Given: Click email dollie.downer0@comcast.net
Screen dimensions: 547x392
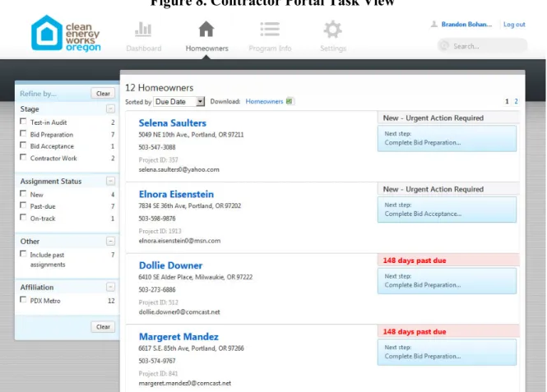Looking at the screenshot, I should point(179,311).
